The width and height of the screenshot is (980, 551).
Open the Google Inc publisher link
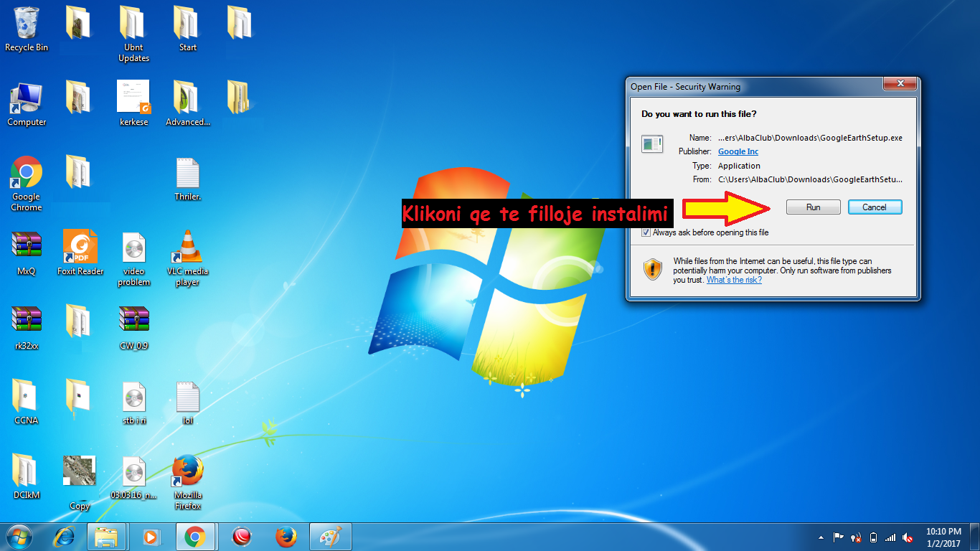738,151
